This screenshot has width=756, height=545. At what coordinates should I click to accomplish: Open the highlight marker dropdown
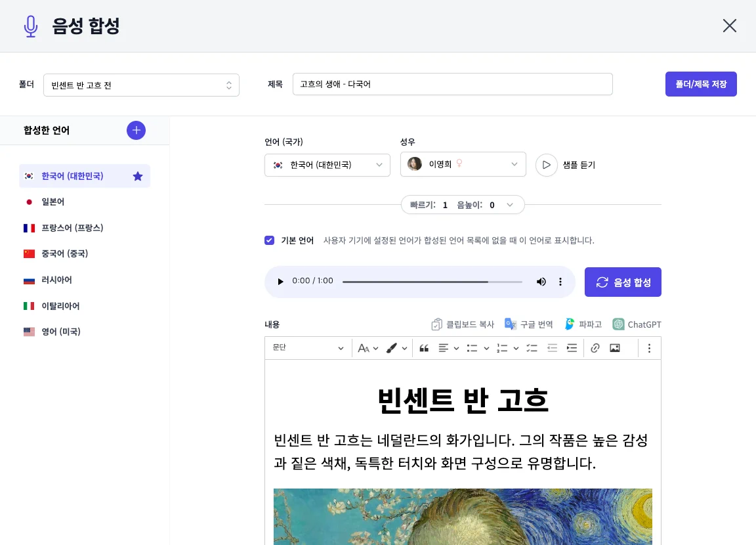coord(396,348)
